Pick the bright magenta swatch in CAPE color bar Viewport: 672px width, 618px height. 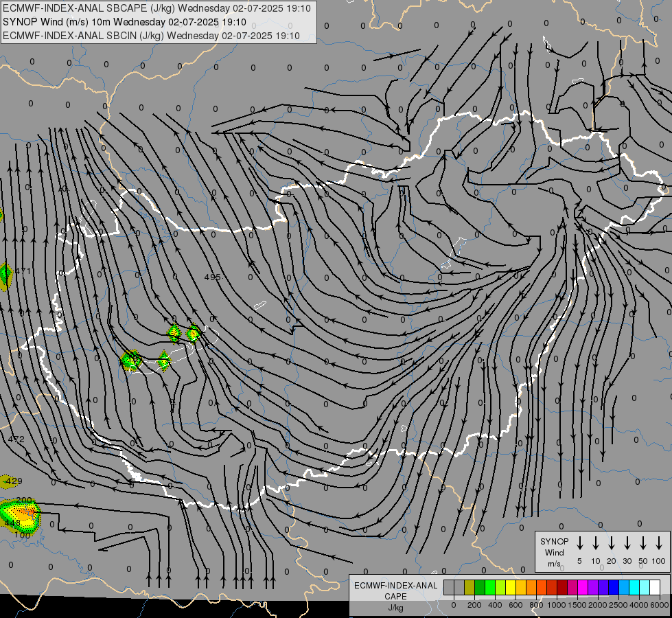[x=583, y=587]
